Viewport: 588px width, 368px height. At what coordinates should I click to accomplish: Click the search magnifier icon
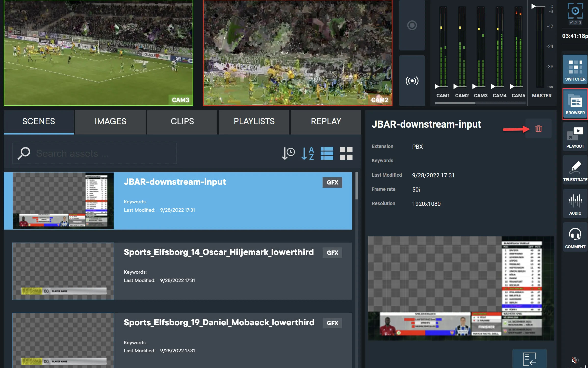click(x=24, y=153)
